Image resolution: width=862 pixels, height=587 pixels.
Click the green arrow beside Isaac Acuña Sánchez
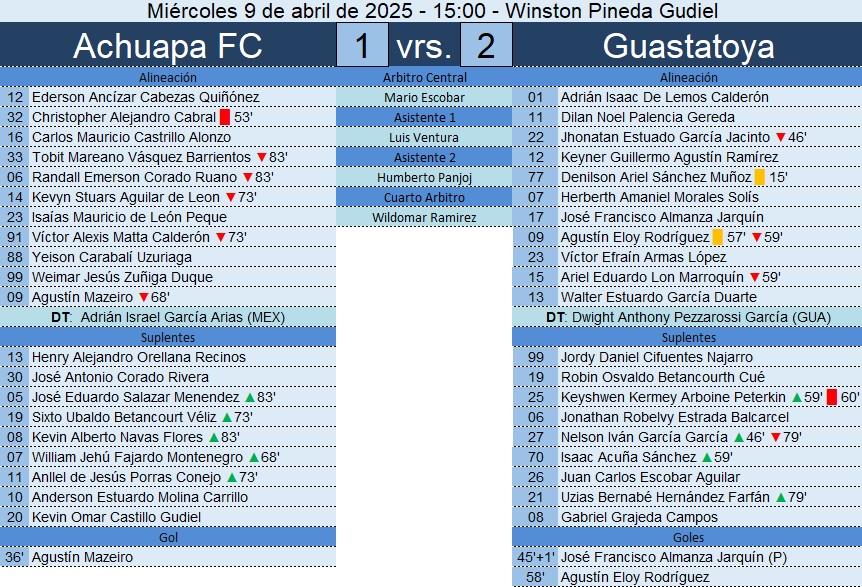coord(706,457)
